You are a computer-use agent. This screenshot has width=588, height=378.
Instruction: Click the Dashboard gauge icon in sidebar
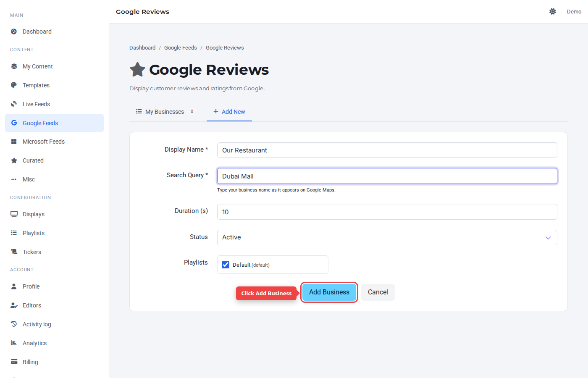[14, 31]
